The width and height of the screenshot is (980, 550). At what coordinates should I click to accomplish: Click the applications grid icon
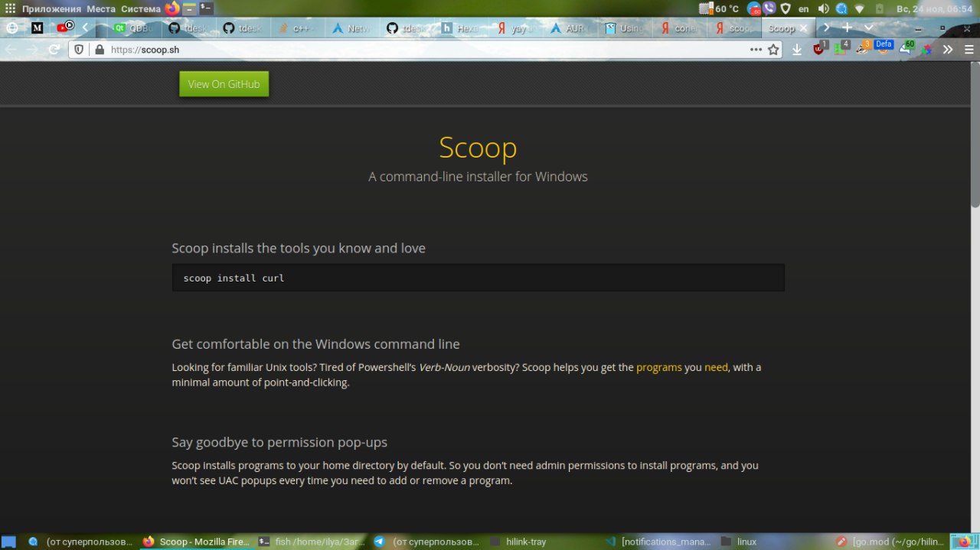coord(10,8)
